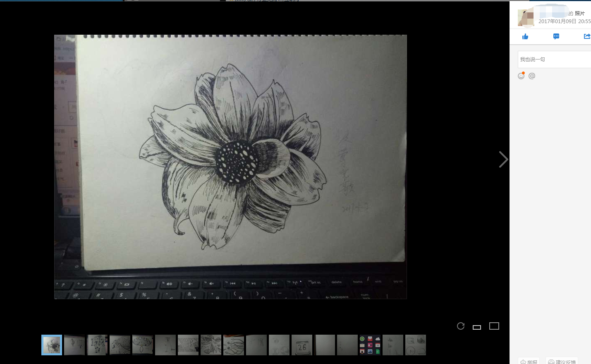Click the @ mention icon

(x=532, y=76)
